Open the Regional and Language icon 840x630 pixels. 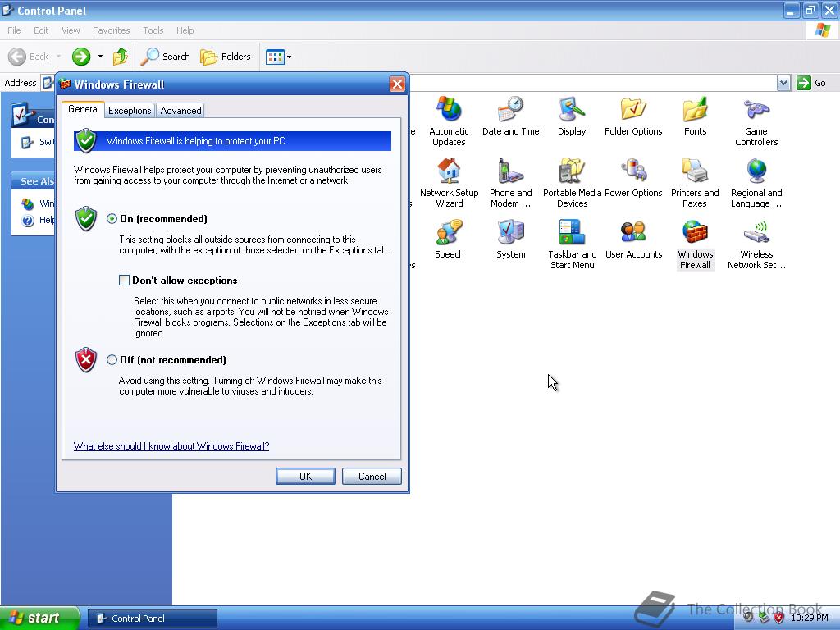pyautogui.click(x=756, y=183)
